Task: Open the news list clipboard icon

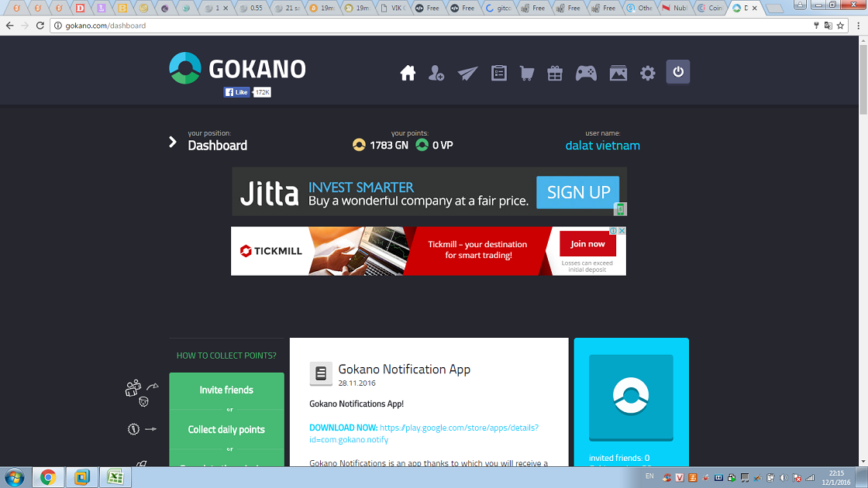Action: [x=499, y=73]
